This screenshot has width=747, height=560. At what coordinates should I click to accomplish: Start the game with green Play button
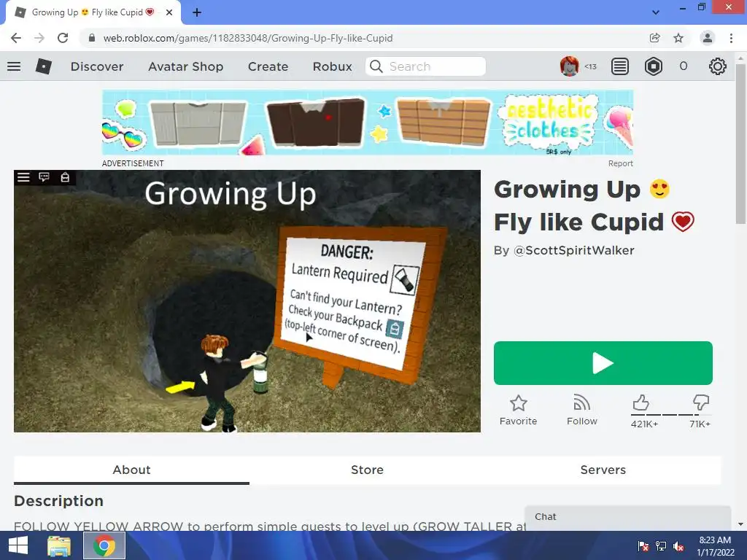tap(603, 363)
